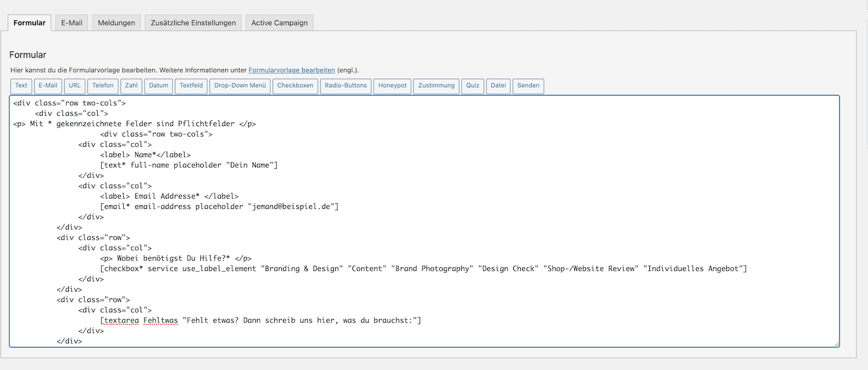Insert a Zustimmung tag
Viewport: 868px width, 370px height.
pos(436,86)
